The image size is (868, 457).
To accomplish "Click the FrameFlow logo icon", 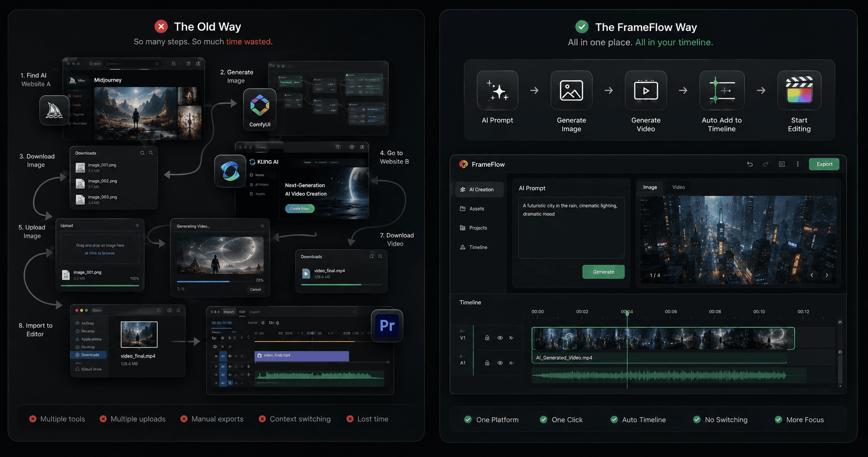I will [463, 164].
